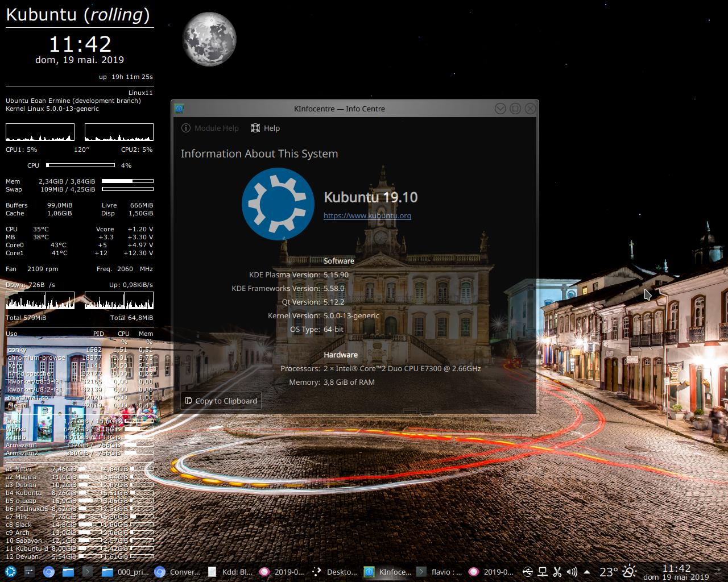
Task: Click the Software section heading
Action: tap(339, 261)
